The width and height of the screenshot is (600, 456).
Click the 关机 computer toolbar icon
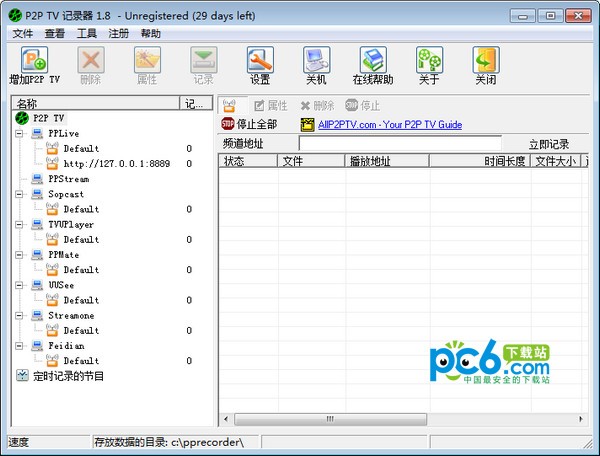pos(316,60)
